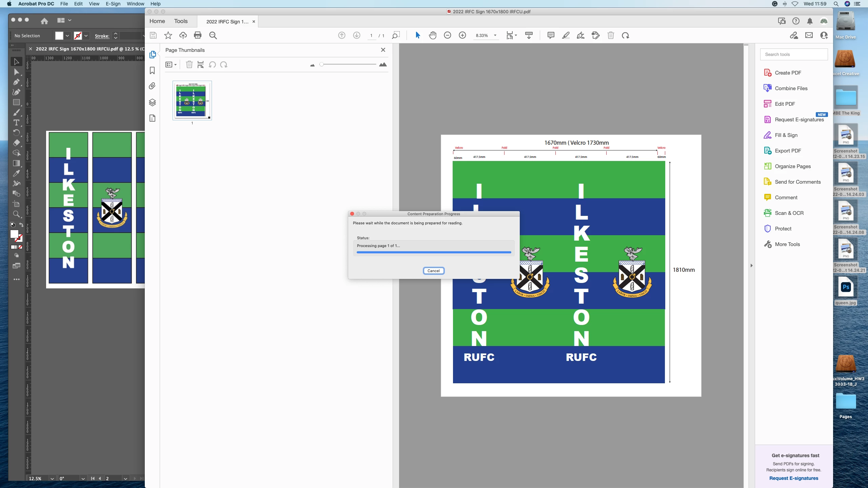
Task: Open the zoom percentage dropdown
Action: 495,35
